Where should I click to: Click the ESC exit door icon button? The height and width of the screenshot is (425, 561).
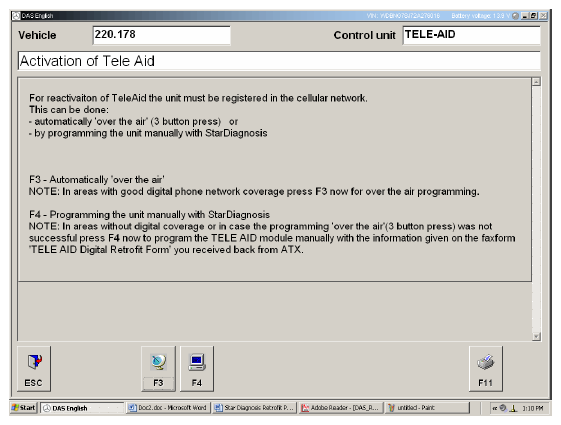click(x=34, y=369)
